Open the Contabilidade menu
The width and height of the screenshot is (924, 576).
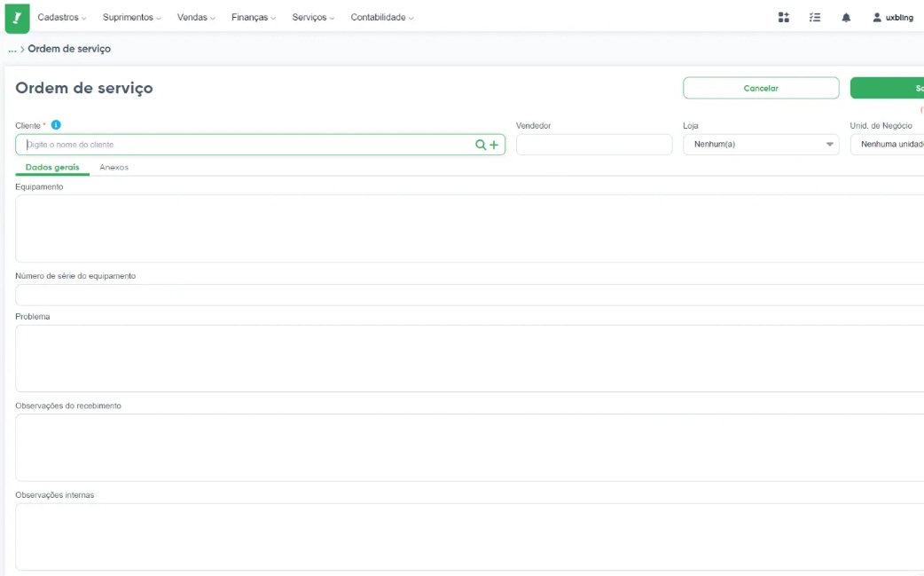(382, 18)
